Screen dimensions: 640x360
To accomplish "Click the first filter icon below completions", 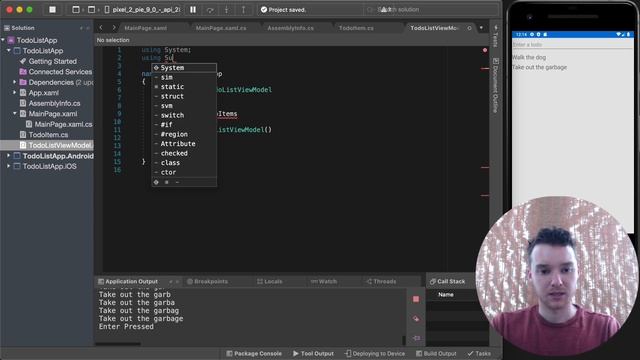I will pos(156,182).
